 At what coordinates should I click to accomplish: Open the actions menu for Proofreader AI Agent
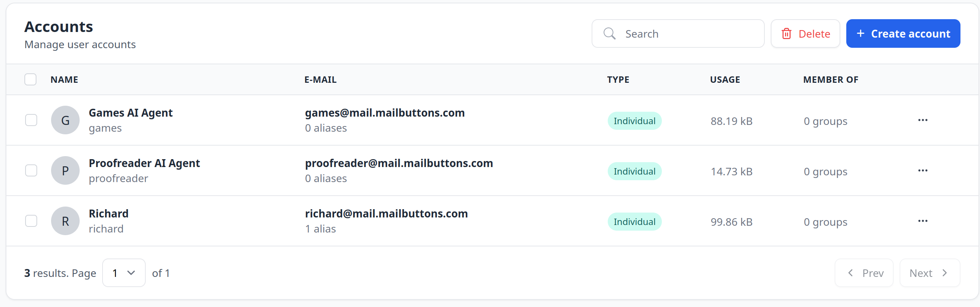click(x=923, y=170)
